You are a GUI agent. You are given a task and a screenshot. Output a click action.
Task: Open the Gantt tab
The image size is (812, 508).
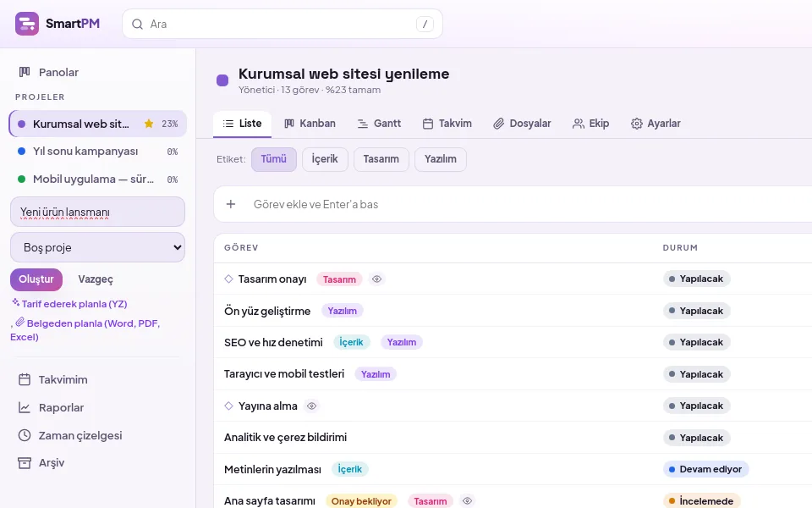click(379, 124)
